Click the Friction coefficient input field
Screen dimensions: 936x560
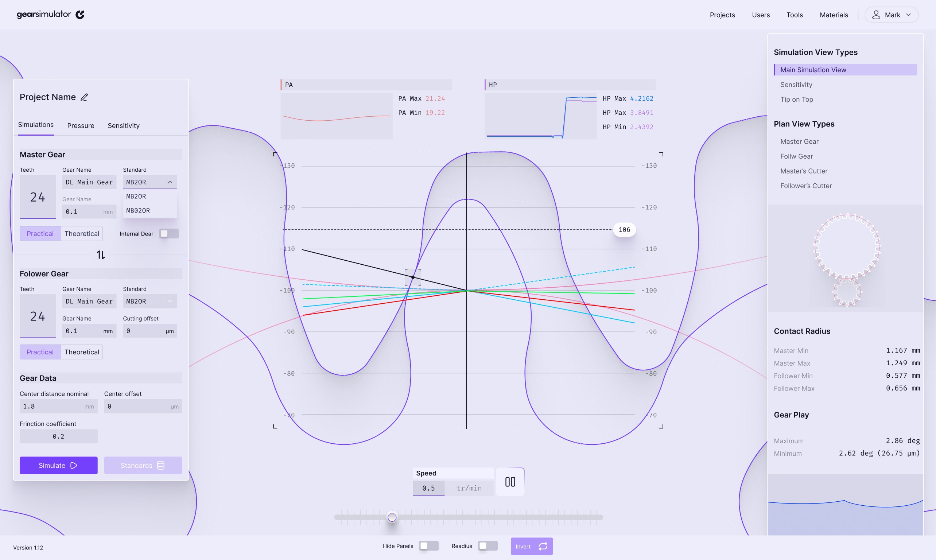pyautogui.click(x=58, y=436)
